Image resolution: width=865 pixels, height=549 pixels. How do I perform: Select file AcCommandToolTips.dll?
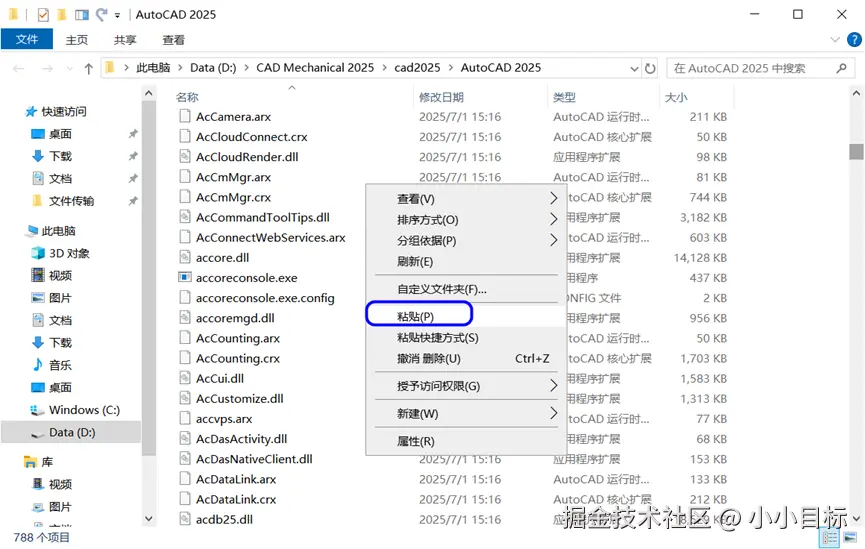coord(263,217)
